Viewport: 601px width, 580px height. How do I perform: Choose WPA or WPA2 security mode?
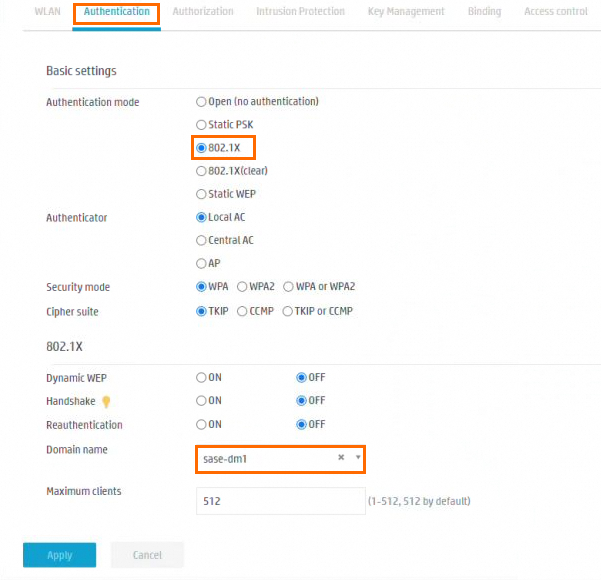coord(288,287)
